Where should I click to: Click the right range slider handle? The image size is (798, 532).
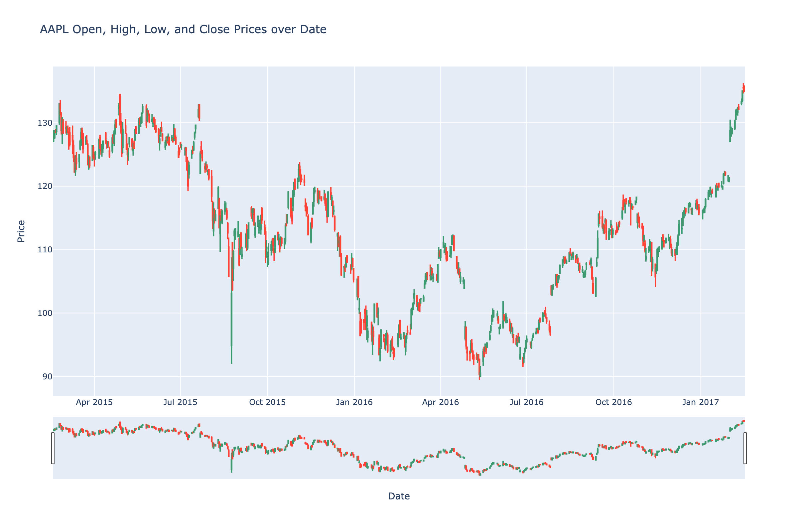(x=745, y=448)
